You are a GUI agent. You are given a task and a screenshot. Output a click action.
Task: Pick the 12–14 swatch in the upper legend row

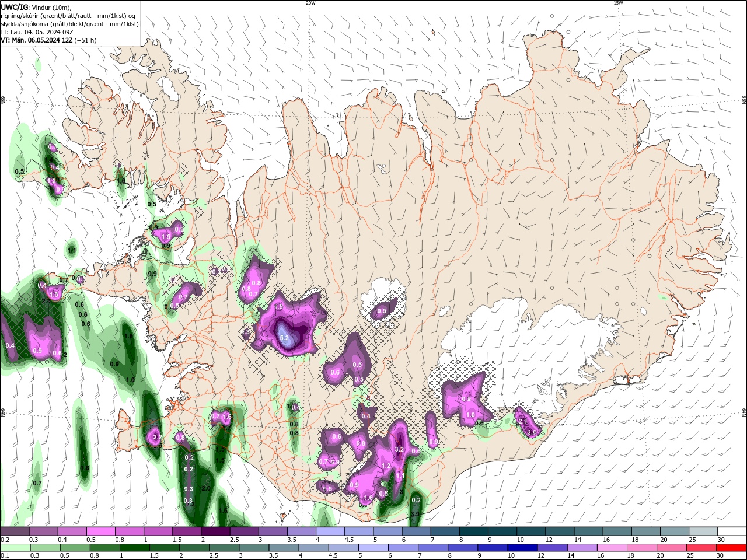coord(560,531)
